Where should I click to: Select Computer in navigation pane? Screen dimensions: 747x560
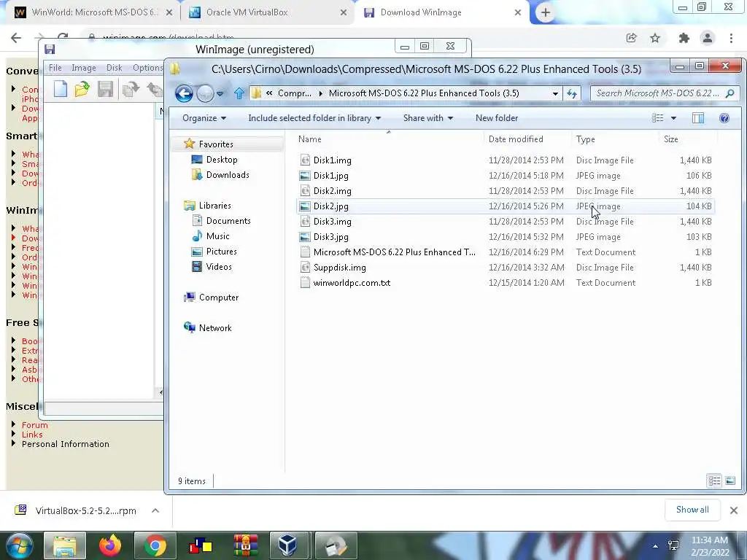[x=218, y=297]
